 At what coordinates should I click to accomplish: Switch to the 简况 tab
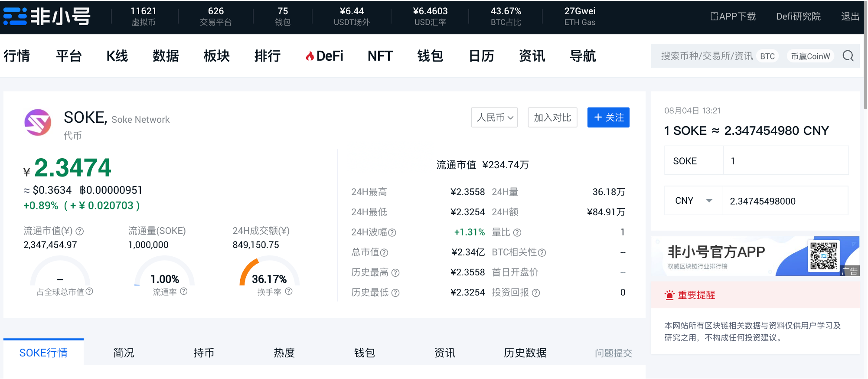tap(124, 353)
